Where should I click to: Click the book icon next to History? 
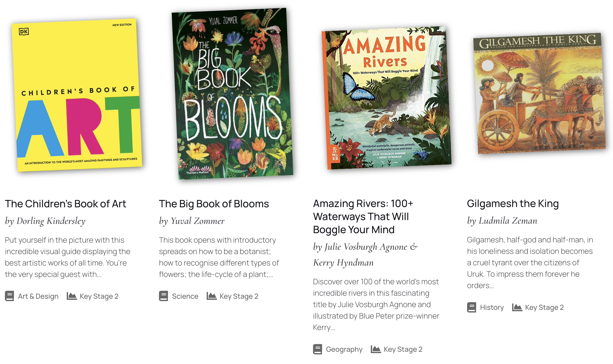pyautogui.click(x=472, y=307)
